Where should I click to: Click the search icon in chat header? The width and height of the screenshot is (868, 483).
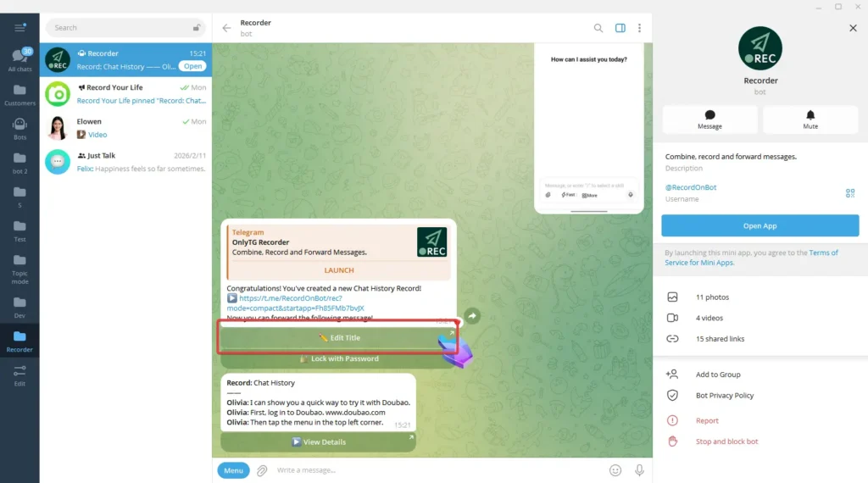point(598,28)
